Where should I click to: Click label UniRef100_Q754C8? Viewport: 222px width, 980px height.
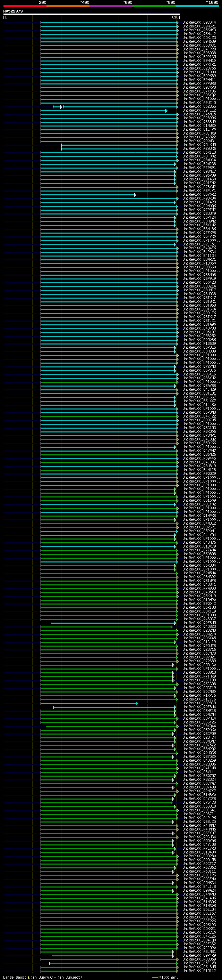[199, 802]
